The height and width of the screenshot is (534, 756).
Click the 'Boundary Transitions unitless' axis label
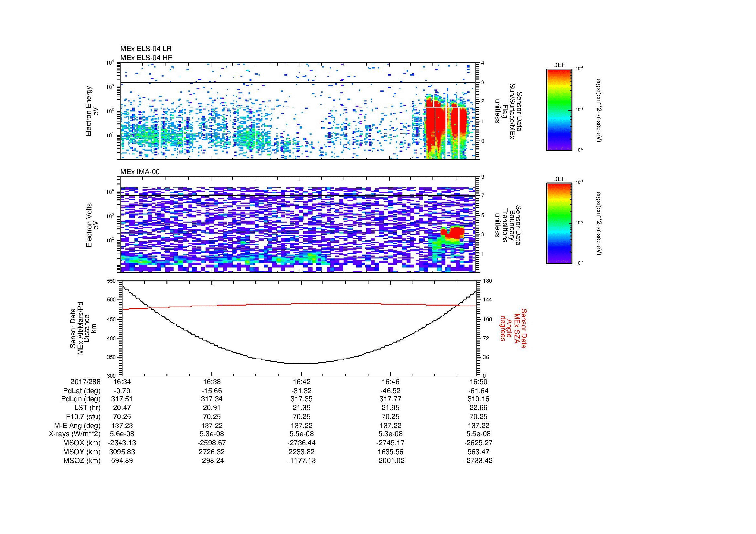point(508,225)
